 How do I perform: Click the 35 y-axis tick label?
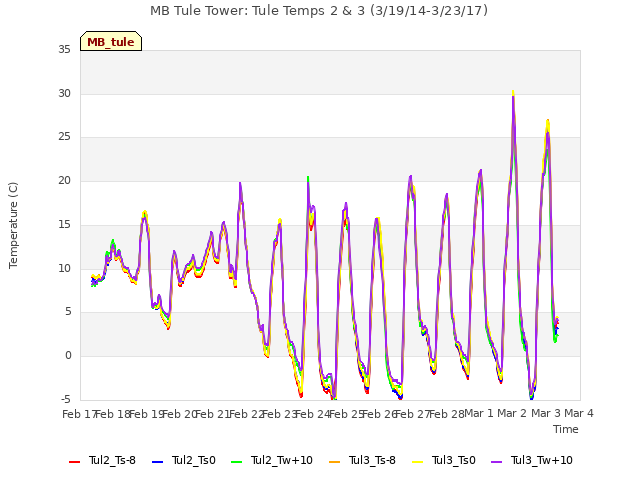64,49
